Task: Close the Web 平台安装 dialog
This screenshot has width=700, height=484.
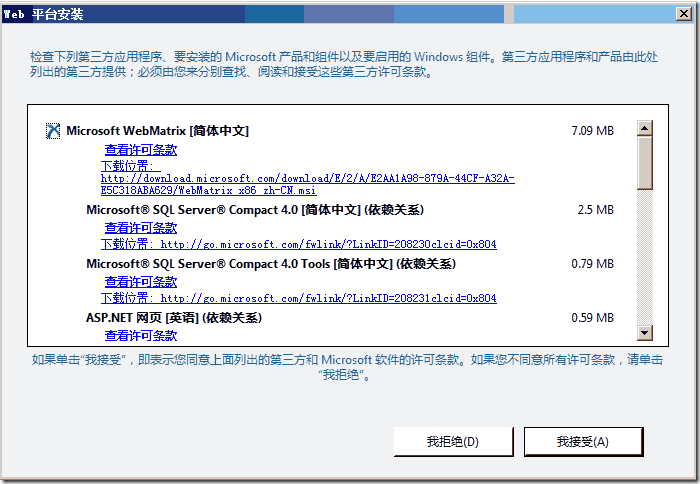Action: [683, 14]
